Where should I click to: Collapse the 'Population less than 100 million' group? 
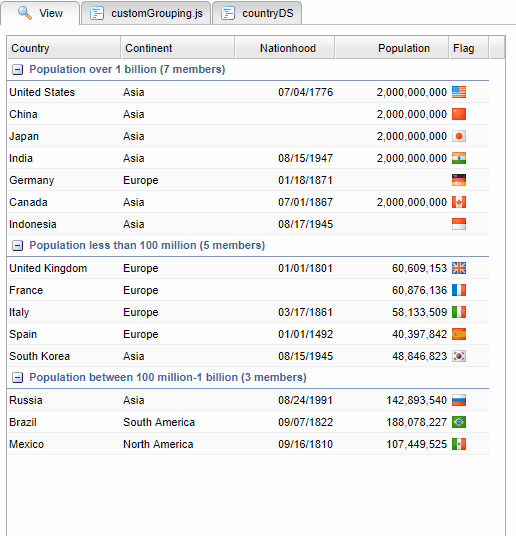pyautogui.click(x=17, y=245)
